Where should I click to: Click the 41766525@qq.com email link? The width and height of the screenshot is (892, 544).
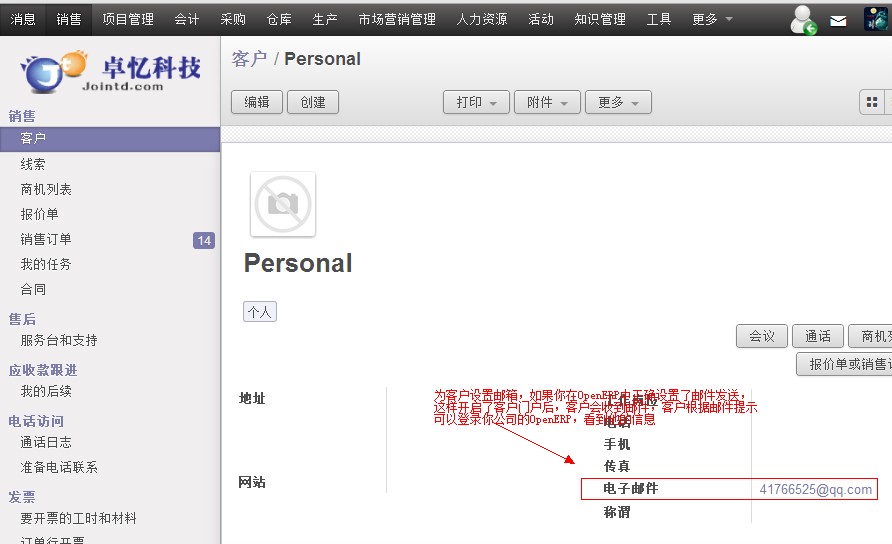(x=815, y=489)
